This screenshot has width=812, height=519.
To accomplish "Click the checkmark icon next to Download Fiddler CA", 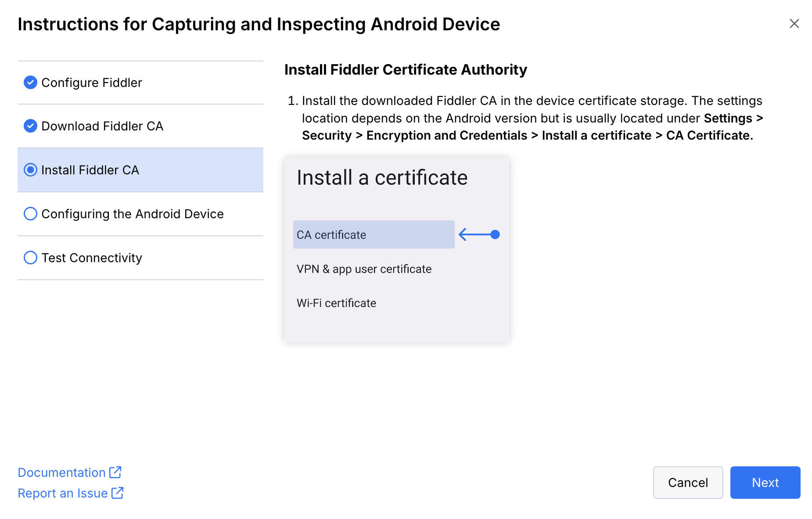I will pyautogui.click(x=30, y=126).
